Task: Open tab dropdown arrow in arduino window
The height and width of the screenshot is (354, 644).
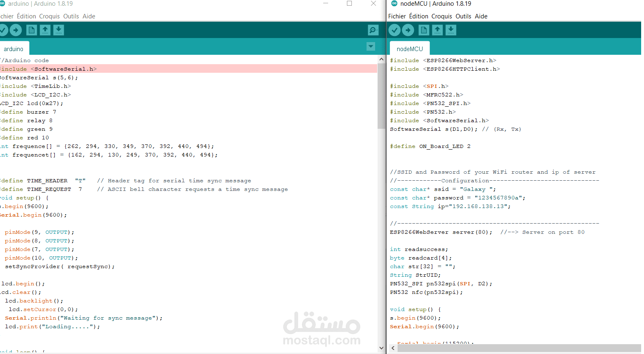Action: tap(371, 46)
